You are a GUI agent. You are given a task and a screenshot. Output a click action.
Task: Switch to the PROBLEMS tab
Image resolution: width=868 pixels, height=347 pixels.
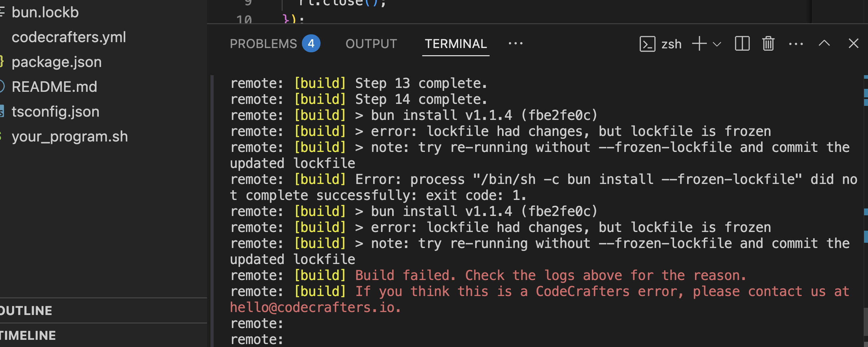click(x=263, y=44)
